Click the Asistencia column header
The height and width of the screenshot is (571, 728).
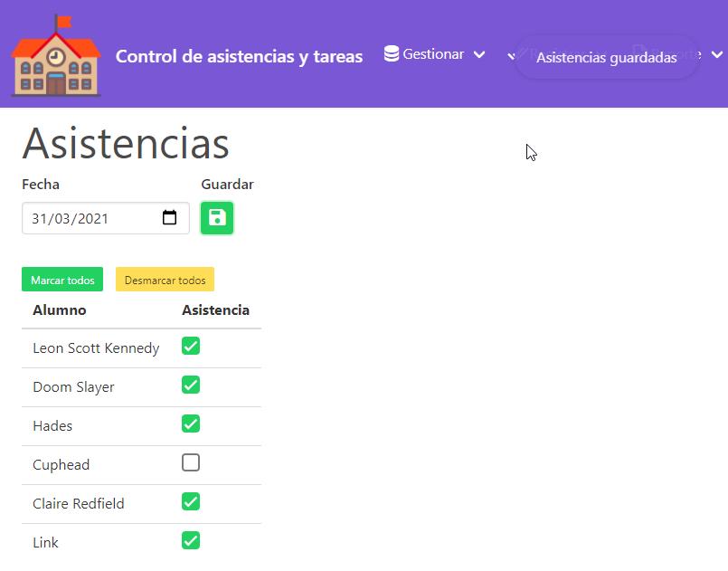[215, 310]
